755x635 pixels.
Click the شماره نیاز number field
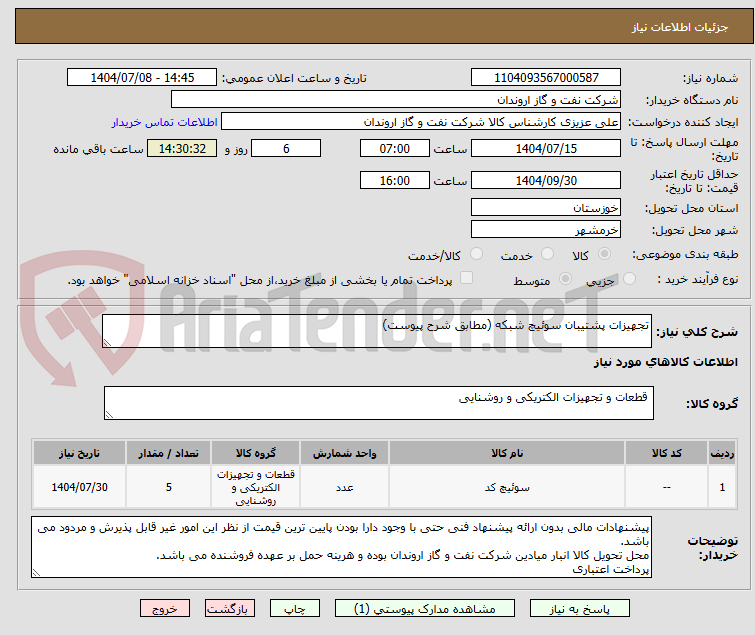(x=546, y=78)
